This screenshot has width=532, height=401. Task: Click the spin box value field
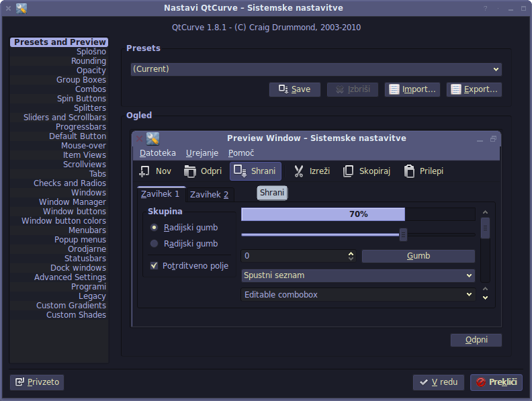[294, 256]
